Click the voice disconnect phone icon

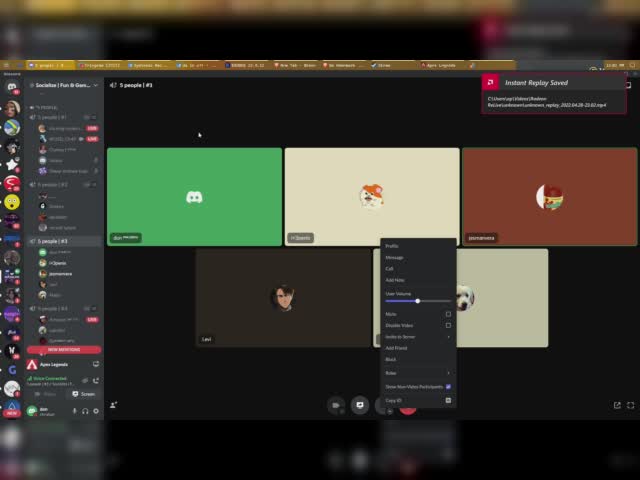[96, 380]
